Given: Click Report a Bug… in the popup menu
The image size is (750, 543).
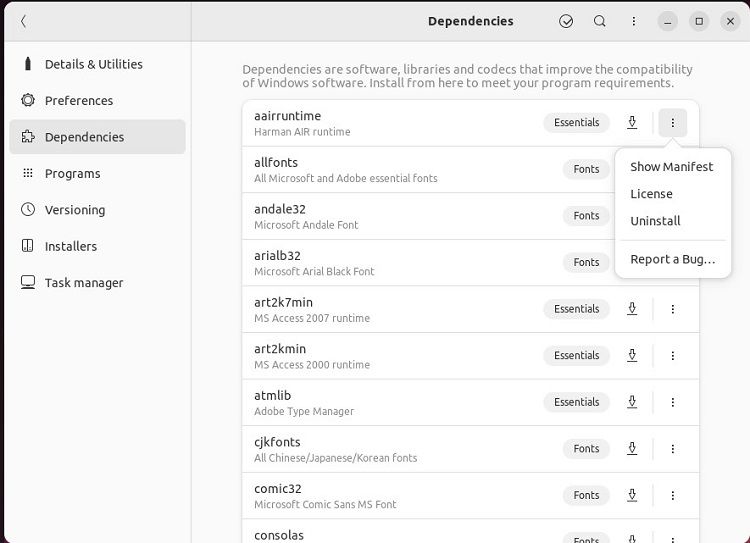Looking at the screenshot, I should pos(672,259).
